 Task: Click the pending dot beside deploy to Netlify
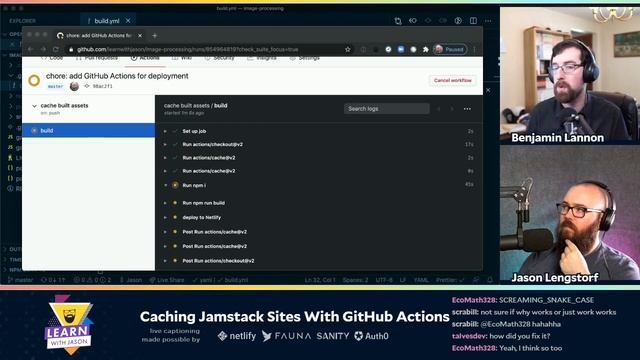click(175, 218)
